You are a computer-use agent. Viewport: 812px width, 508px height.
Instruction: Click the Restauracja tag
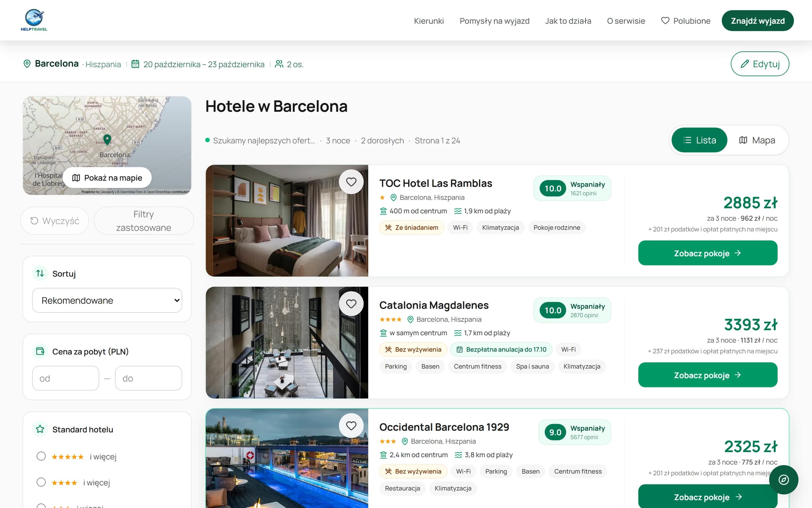(402, 488)
